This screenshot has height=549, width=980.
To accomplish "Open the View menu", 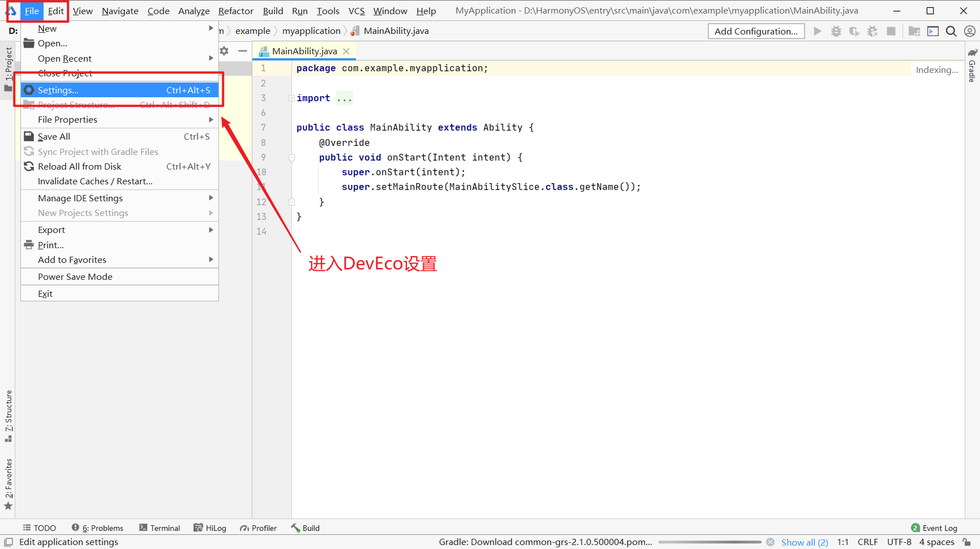I will pyautogui.click(x=83, y=11).
